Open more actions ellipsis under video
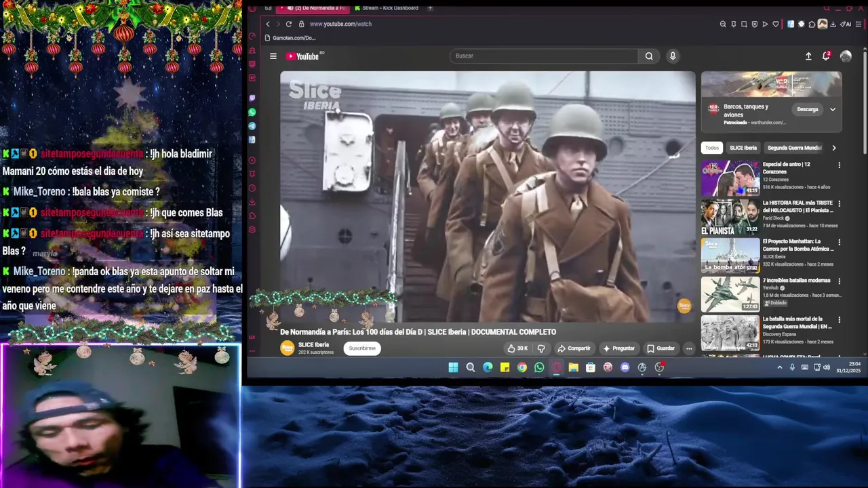This screenshot has height=488, width=868. (689, 348)
